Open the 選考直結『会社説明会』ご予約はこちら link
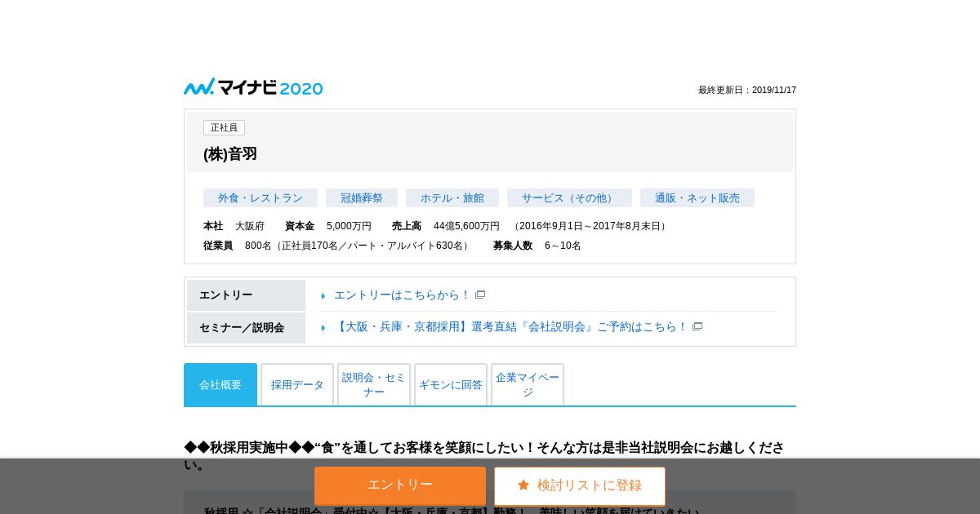This screenshot has height=514, width=980. (511, 326)
